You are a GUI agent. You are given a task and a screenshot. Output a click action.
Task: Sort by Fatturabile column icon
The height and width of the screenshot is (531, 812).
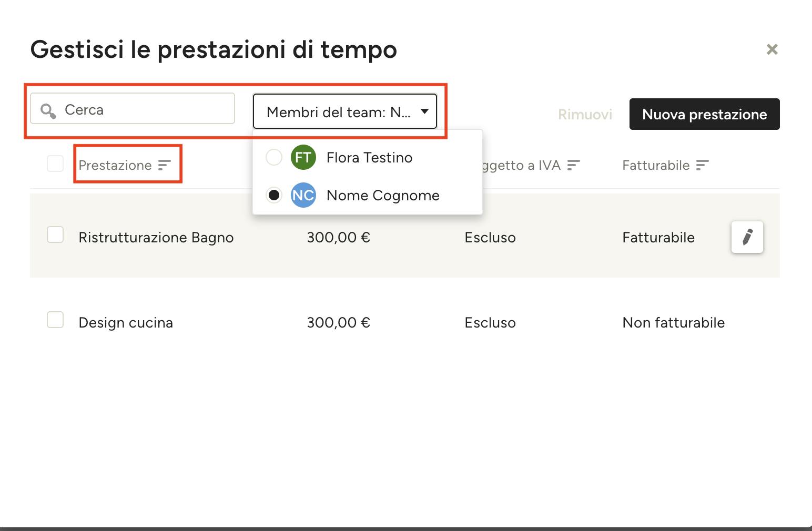pos(702,165)
